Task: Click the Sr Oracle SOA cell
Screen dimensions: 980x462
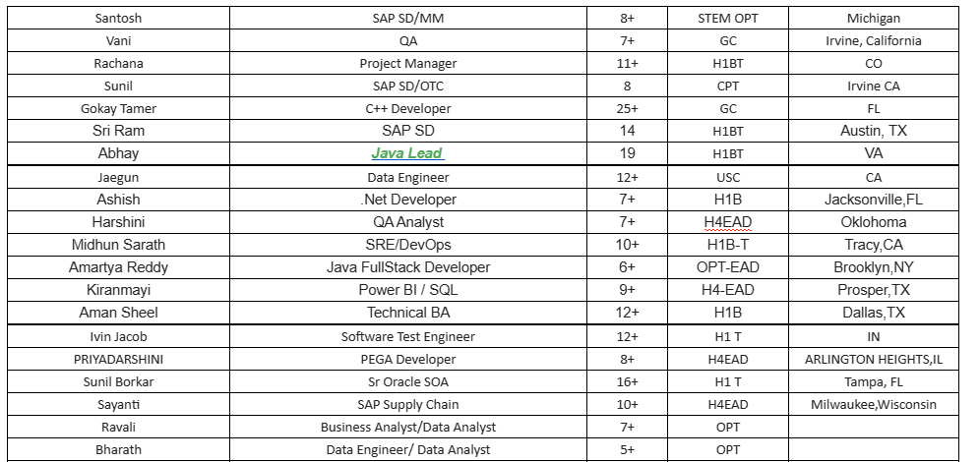Action: (x=407, y=381)
